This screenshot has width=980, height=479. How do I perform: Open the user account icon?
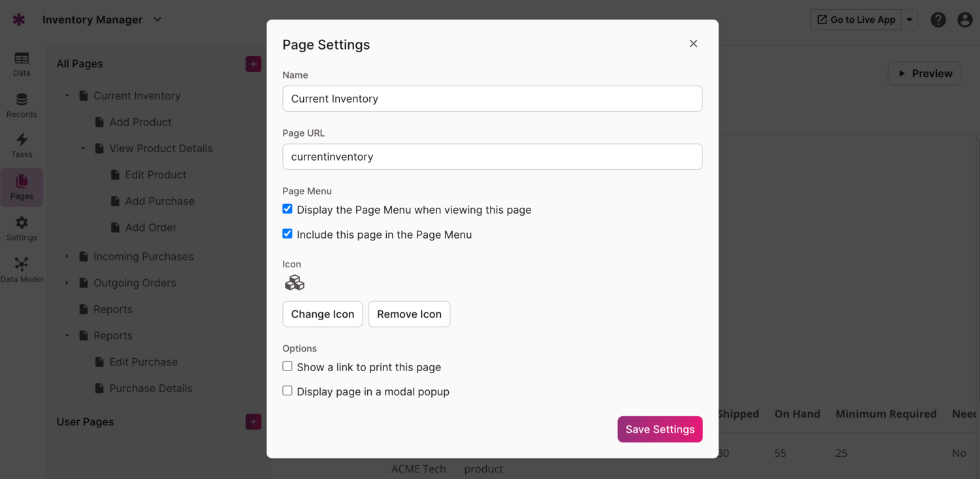coord(965,20)
